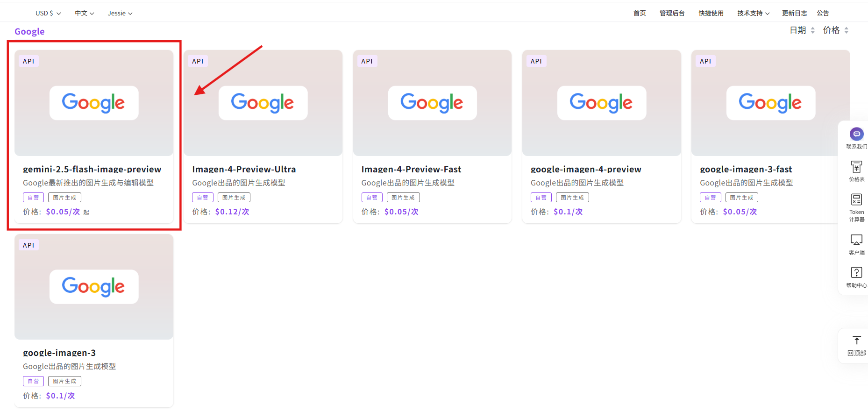
Task: Click the $0.12/次 price on Imagen-4-Preview-Ultra
Action: pos(232,212)
